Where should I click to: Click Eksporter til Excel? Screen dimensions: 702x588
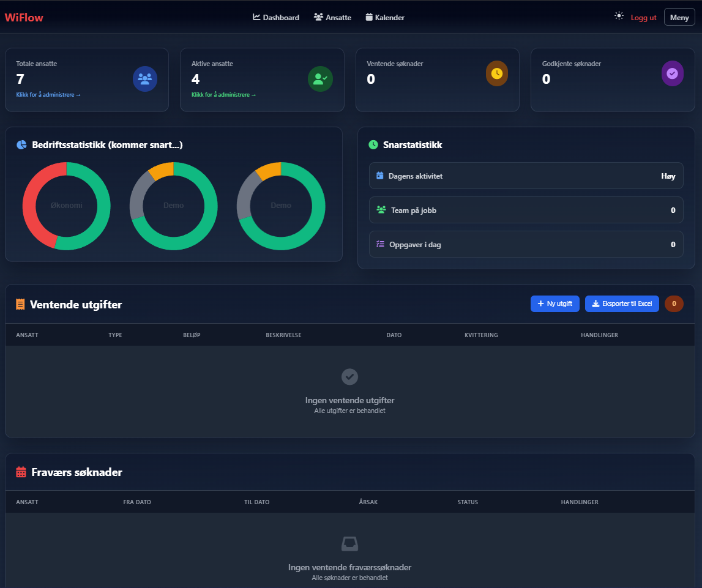(x=622, y=303)
